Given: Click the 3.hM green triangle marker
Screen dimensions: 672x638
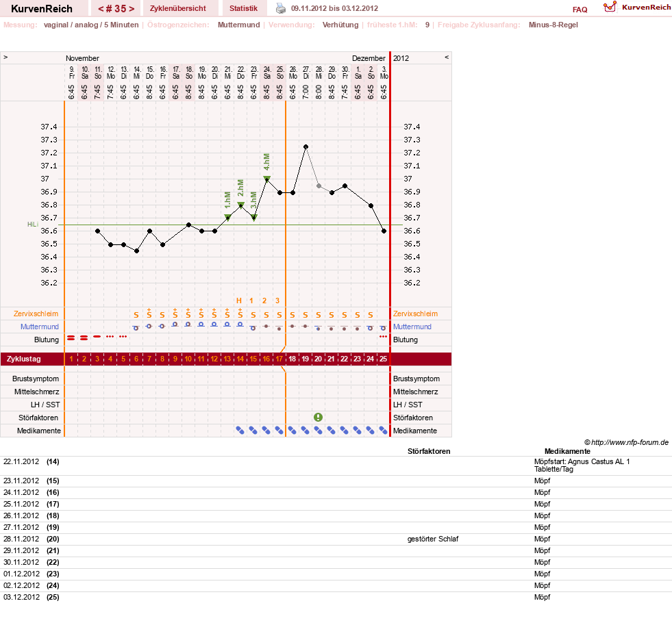Looking at the screenshot, I should [x=253, y=218].
